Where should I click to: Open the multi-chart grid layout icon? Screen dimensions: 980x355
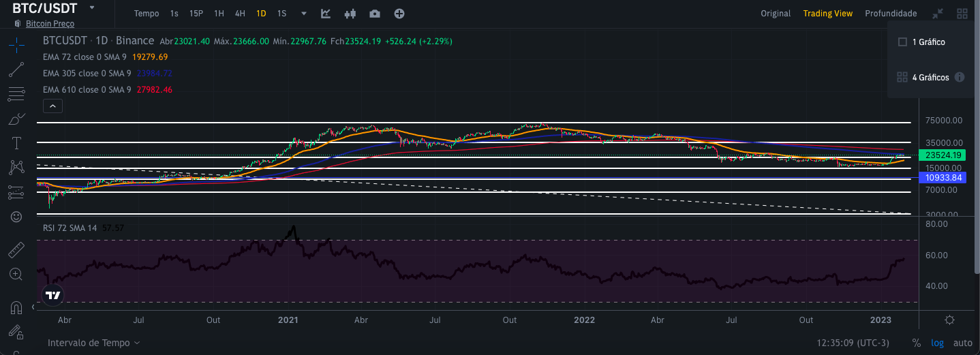[962, 14]
